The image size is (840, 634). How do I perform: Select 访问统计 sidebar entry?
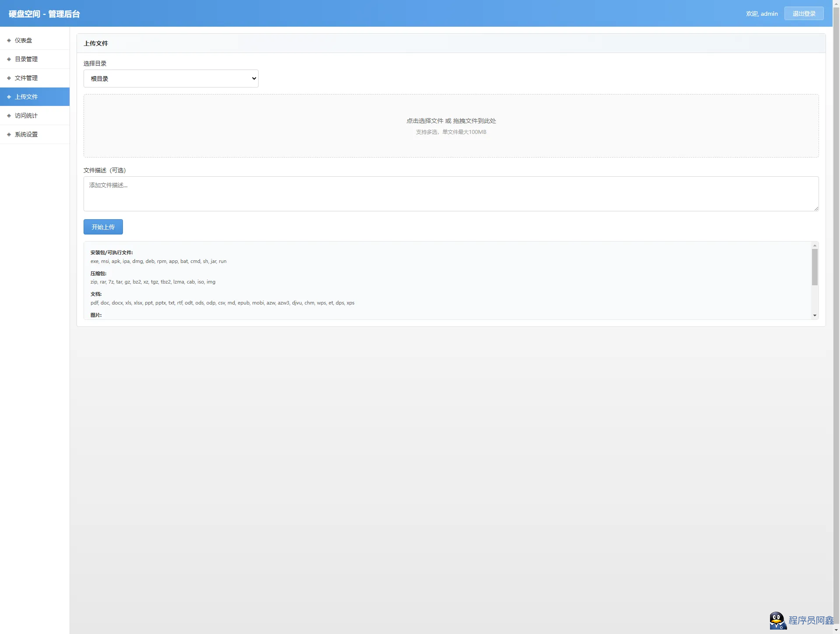pos(26,116)
